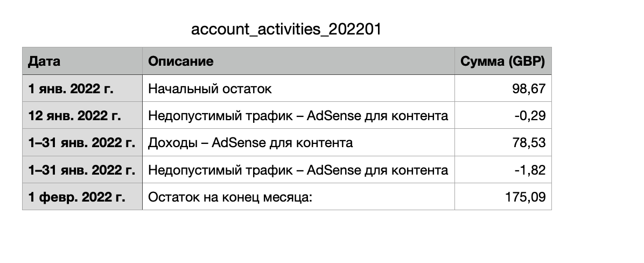Screen dimensions: 644x263
Task: Select the Сумма (GBP) column header
Action: 503,61
